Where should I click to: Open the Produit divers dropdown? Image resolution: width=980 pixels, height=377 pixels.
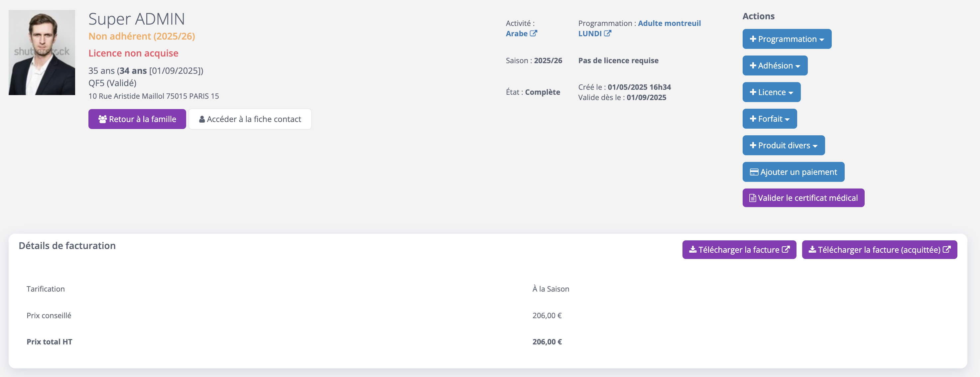(783, 146)
